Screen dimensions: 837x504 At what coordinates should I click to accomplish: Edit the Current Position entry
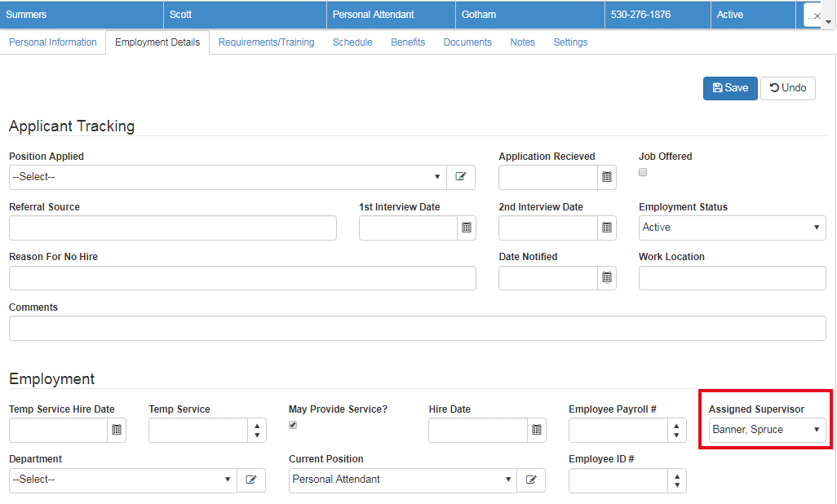pos(531,480)
